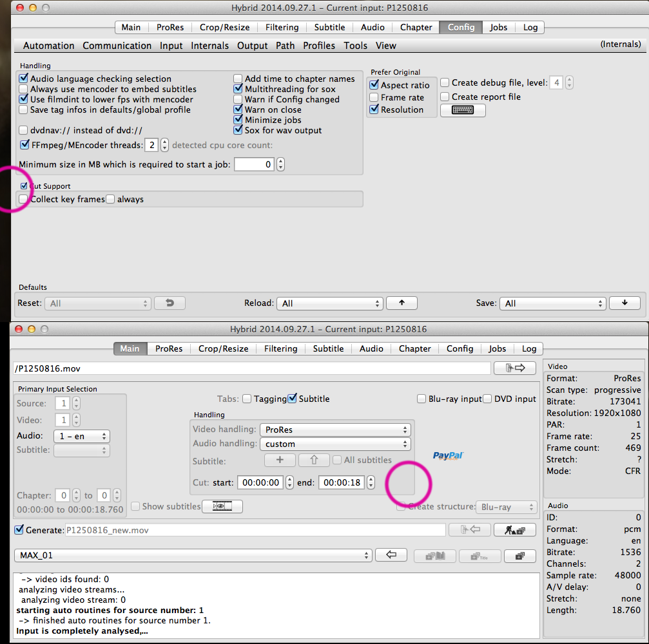Click the Reload up-arrow button
The height and width of the screenshot is (644, 649).
(402, 303)
